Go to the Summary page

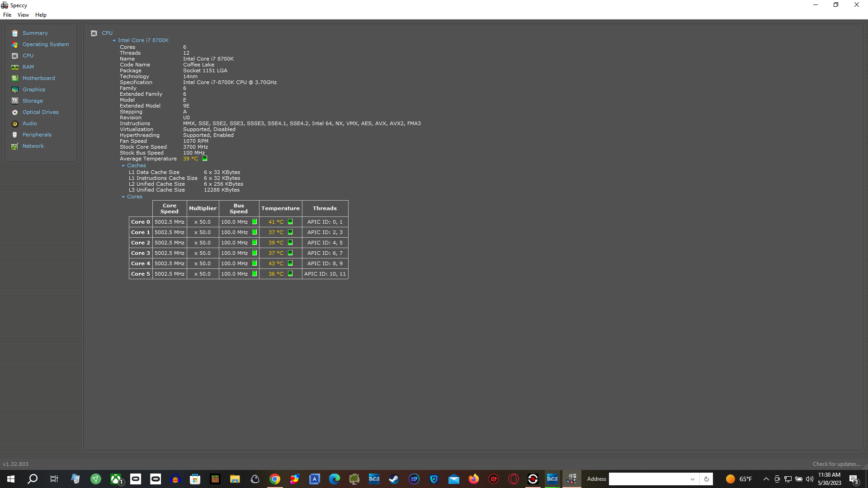(35, 33)
